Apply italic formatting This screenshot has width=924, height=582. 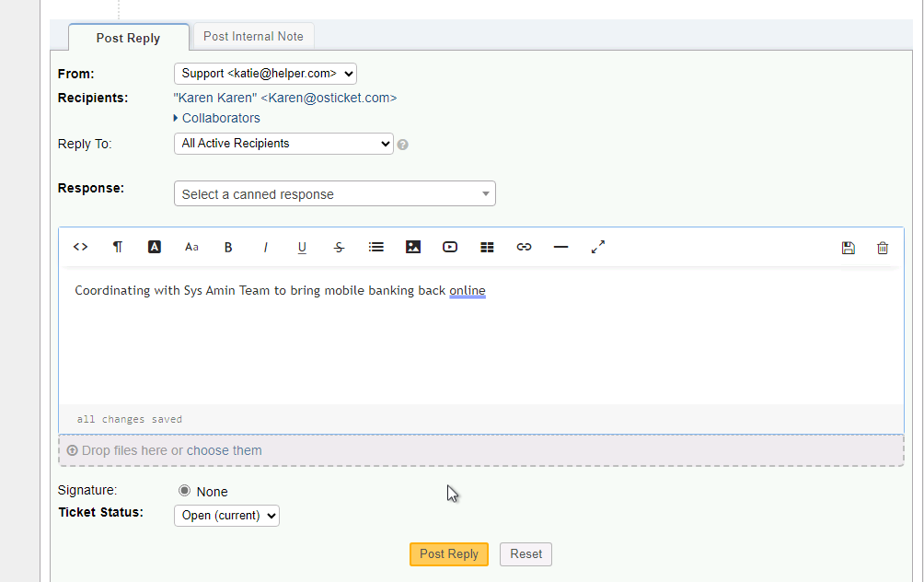(x=265, y=248)
